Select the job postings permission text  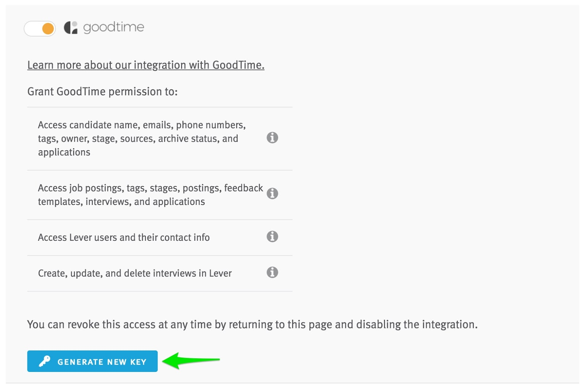click(150, 195)
